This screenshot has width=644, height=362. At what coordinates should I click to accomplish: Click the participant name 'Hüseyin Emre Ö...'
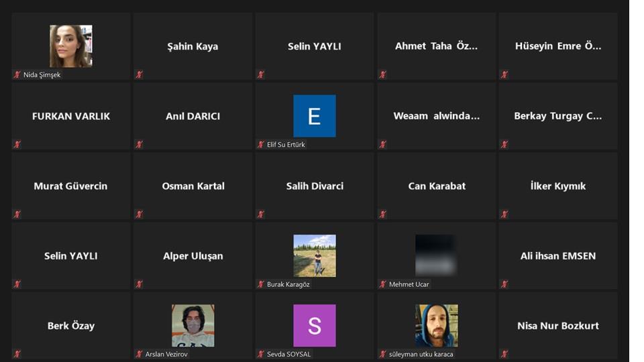tap(558, 46)
